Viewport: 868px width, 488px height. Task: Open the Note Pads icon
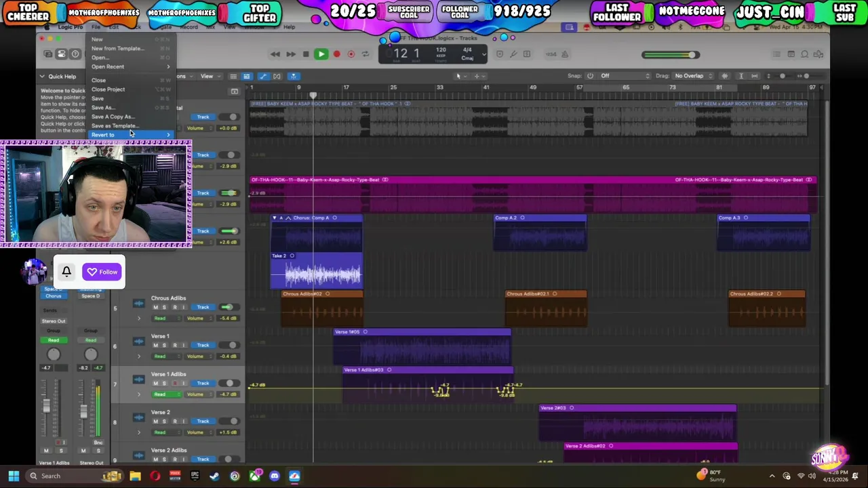click(791, 54)
